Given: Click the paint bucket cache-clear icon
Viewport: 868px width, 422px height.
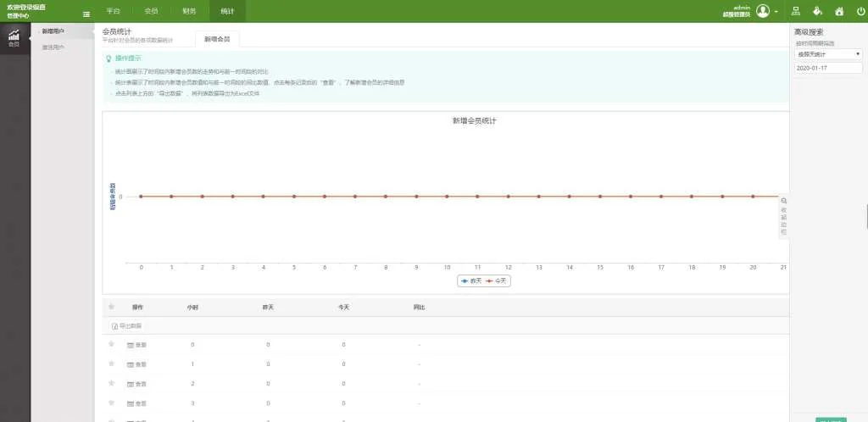Looking at the screenshot, I should tap(817, 11).
